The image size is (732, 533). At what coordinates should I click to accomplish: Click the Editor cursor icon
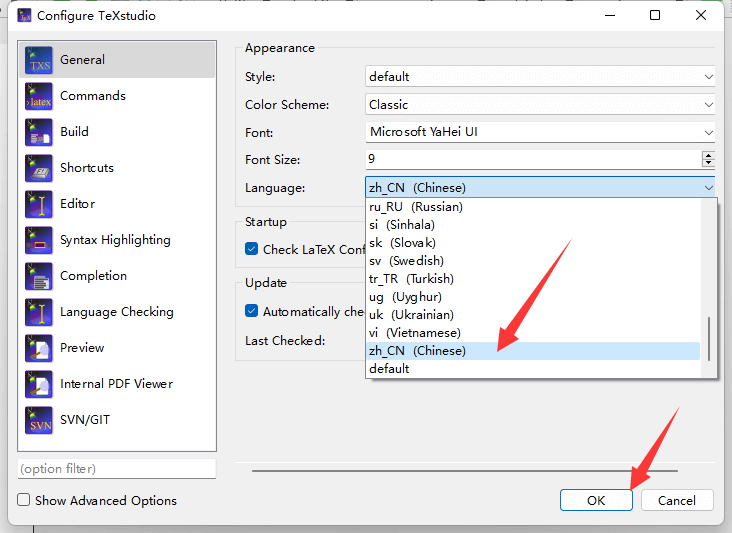click(39, 204)
